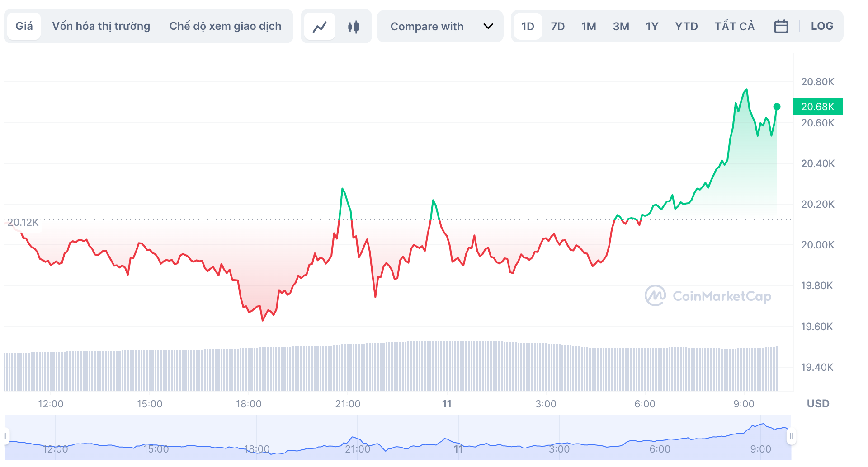Switch to the line chart view icon

pyautogui.click(x=320, y=27)
